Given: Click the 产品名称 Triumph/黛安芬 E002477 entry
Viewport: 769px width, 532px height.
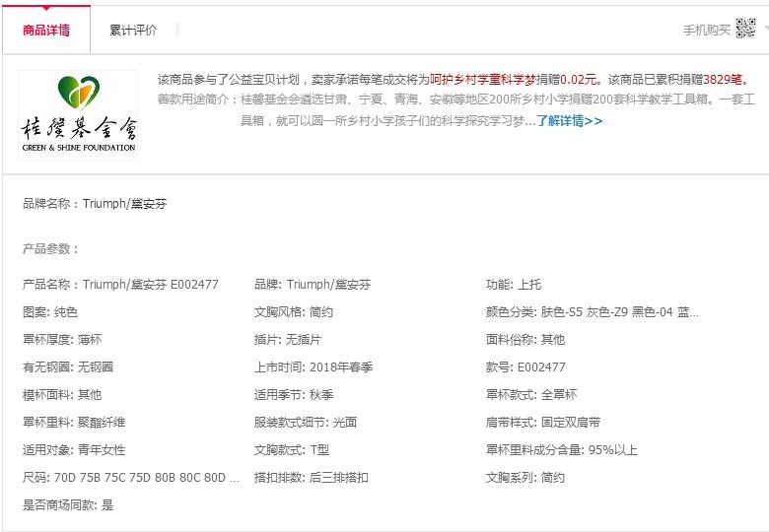Looking at the screenshot, I should point(120,284).
